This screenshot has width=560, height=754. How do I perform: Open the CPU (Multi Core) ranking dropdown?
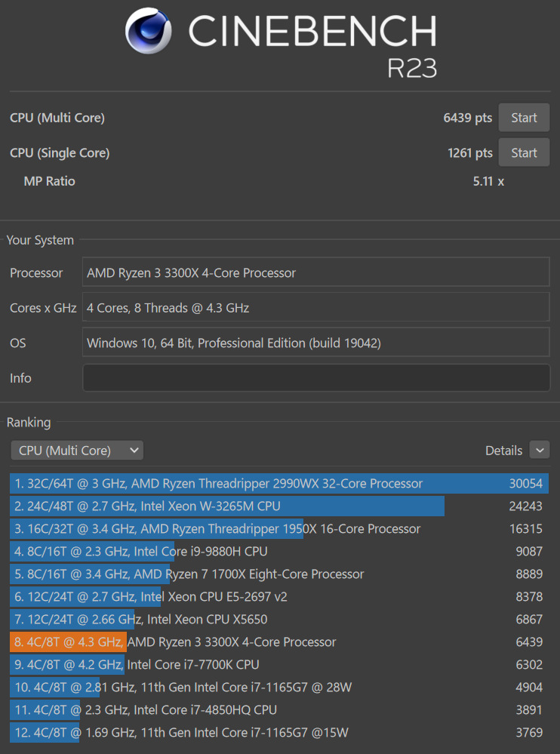pyautogui.click(x=77, y=451)
